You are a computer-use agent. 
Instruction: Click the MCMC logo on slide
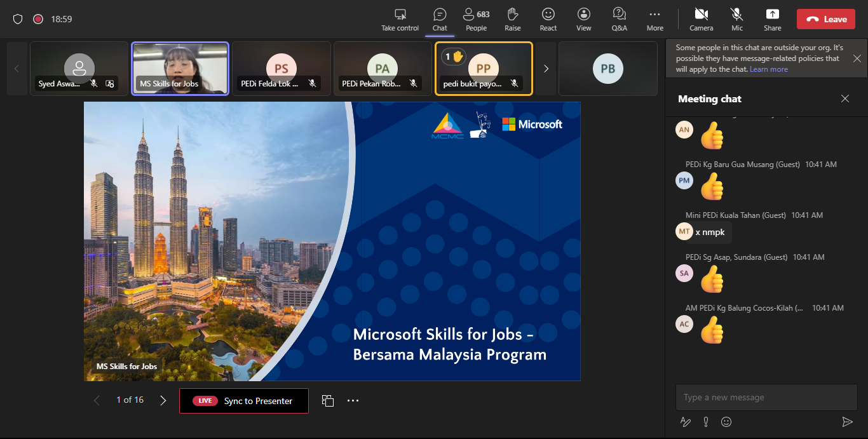(x=447, y=125)
